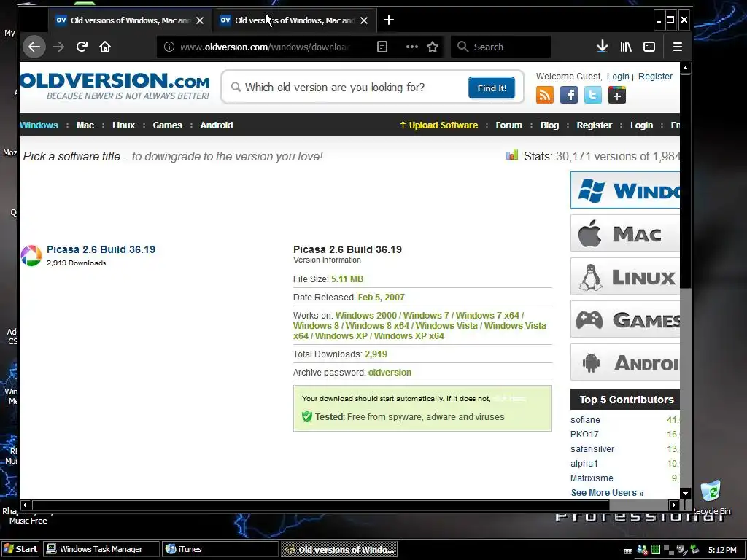Open the Firefox hamburger menu
The width and height of the screenshot is (747, 560).
[x=678, y=47]
